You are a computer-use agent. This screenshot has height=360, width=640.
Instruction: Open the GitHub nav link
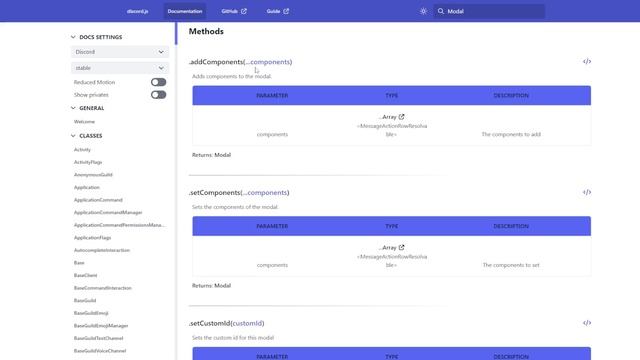[234, 11]
